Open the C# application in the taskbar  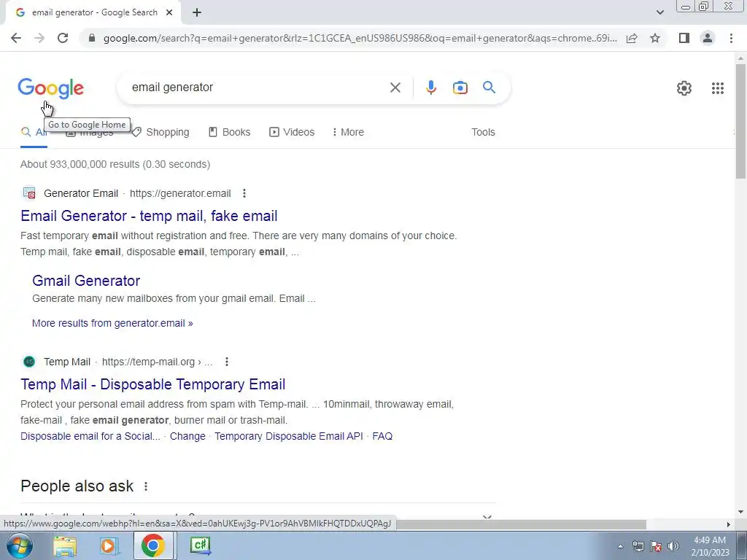200,545
